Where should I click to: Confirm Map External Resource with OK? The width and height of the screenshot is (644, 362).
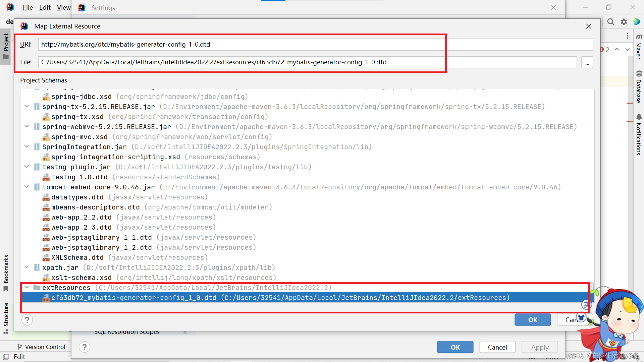point(533,320)
